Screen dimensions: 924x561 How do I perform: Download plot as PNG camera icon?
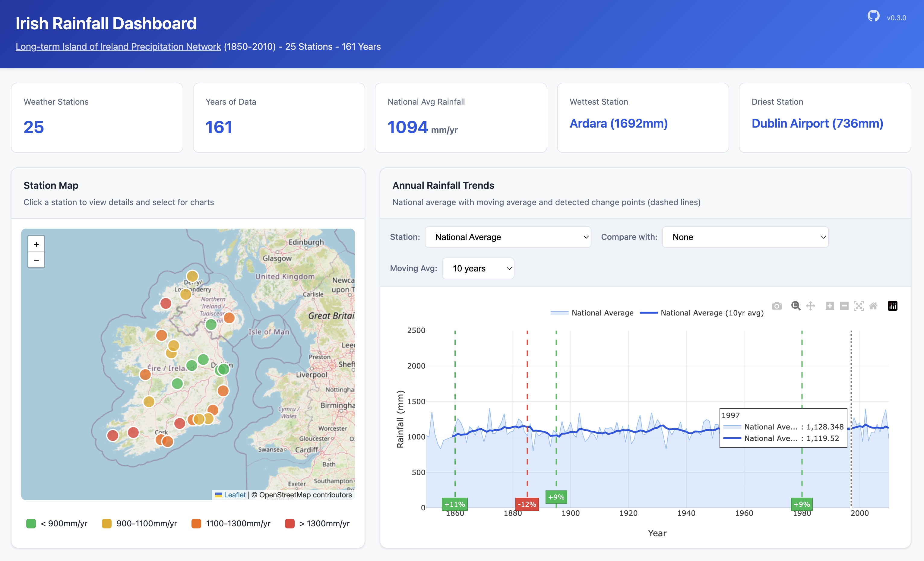(777, 306)
